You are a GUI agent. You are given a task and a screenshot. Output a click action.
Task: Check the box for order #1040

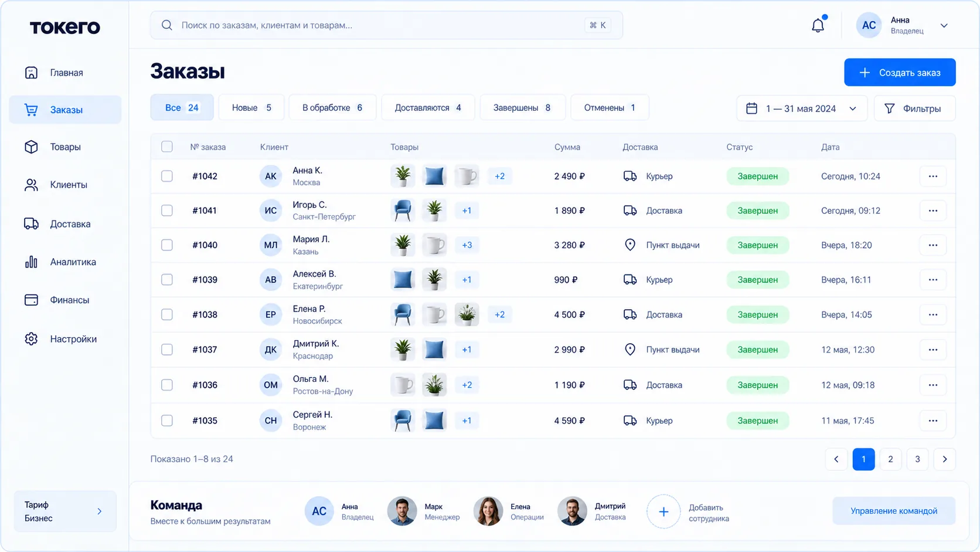pos(167,245)
